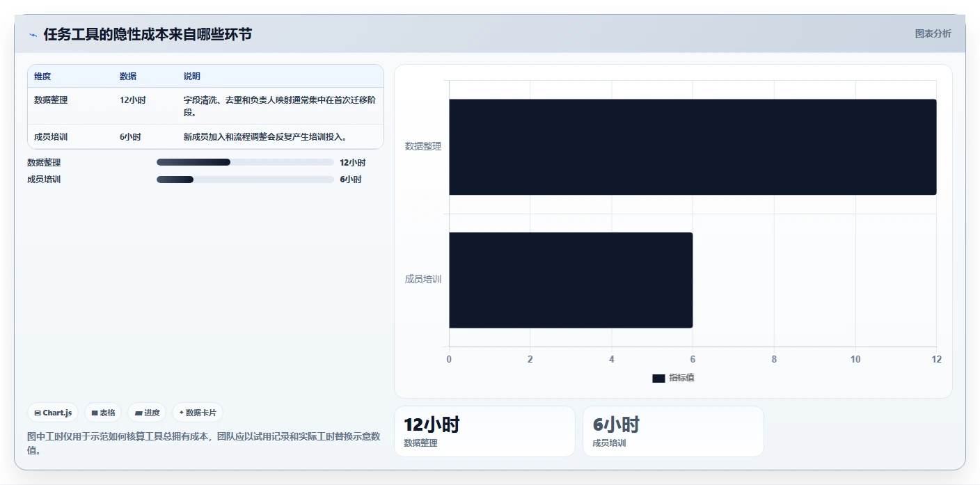
Task: Click the 12小时 value beside progress bar
Action: pyautogui.click(x=352, y=163)
